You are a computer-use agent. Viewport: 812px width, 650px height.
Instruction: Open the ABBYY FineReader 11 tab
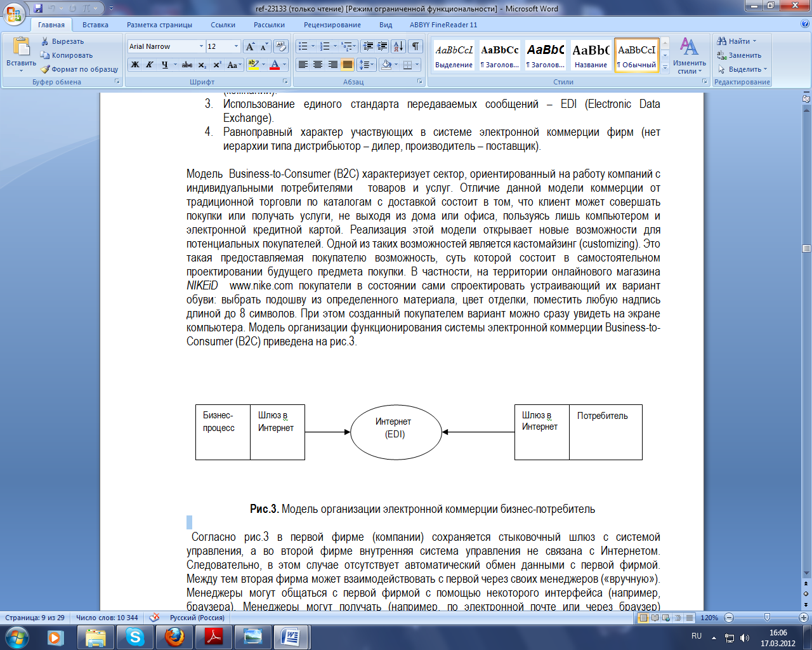tap(443, 25)
